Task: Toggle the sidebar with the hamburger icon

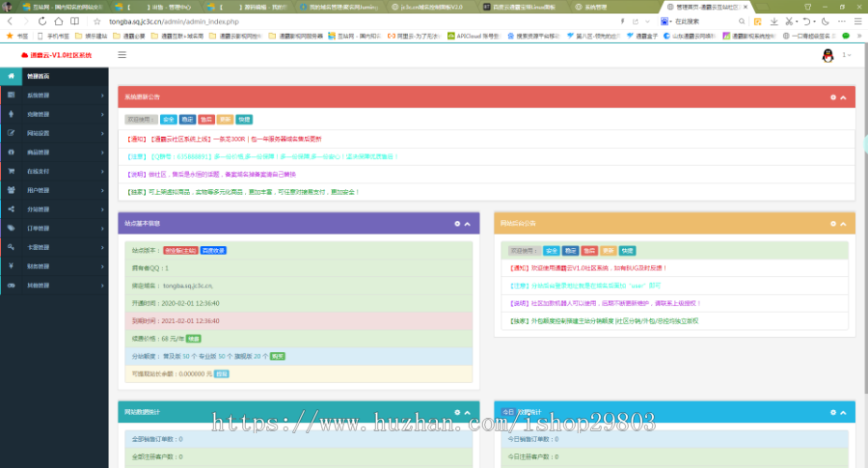Action: [122, 55]
